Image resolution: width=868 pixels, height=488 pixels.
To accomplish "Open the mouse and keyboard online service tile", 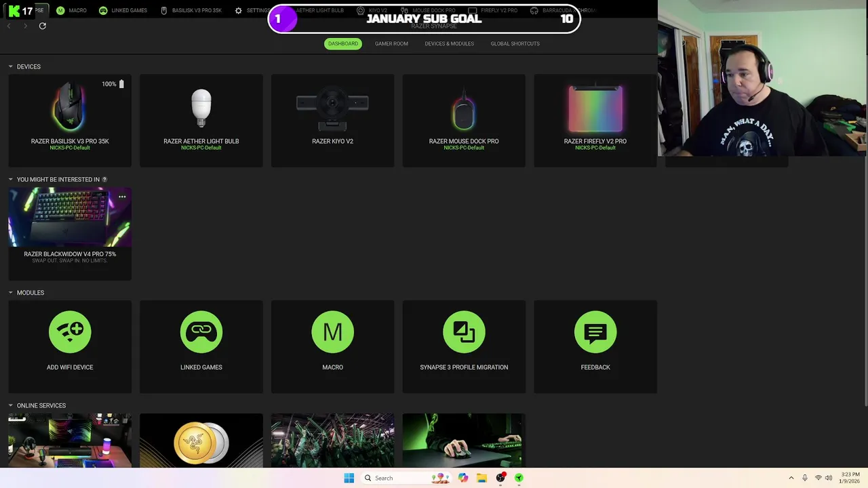I will click(464, 441).
